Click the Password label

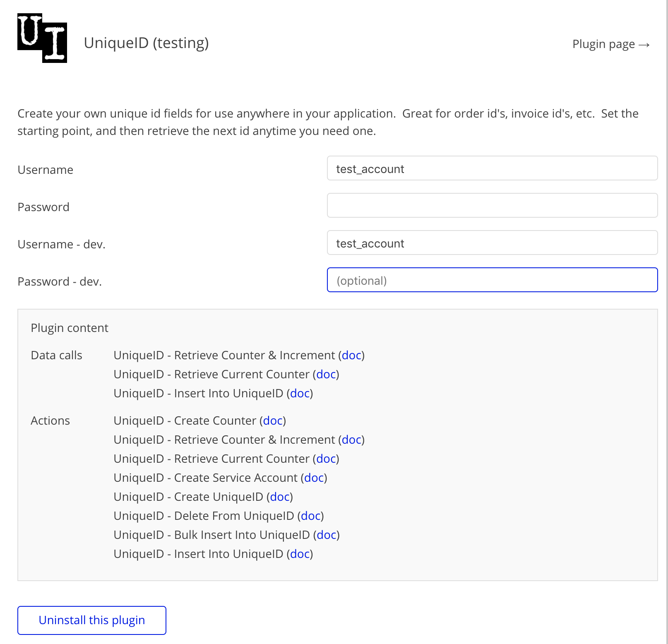pos(43,207)
